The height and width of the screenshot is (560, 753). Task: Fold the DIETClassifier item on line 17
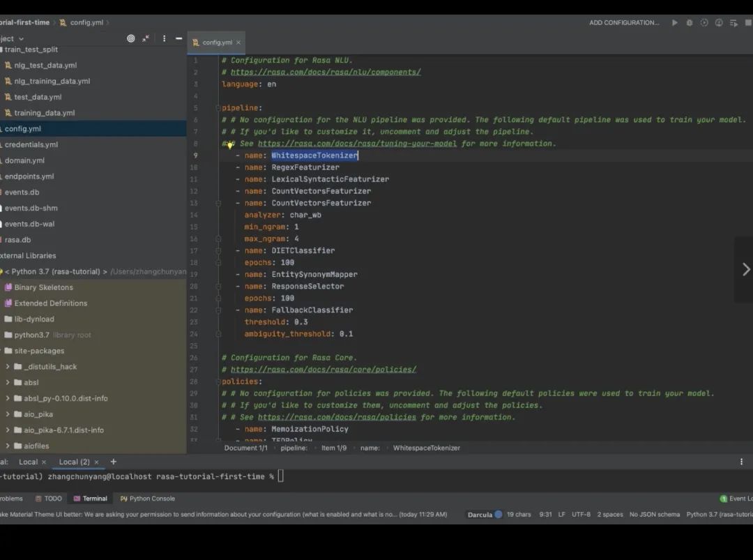pos(218,250)
